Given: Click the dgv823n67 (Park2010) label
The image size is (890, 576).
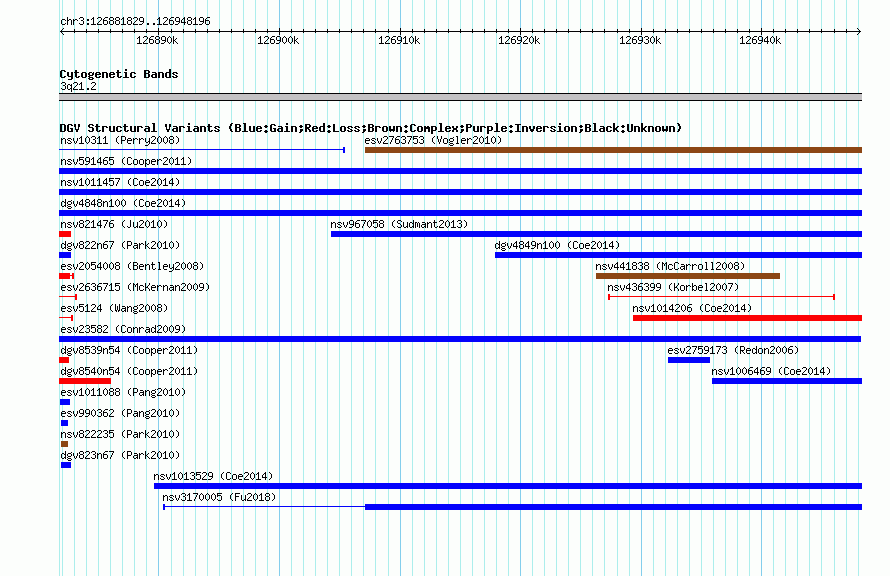Looking at the screenshot, I should [x=120, y=455].
